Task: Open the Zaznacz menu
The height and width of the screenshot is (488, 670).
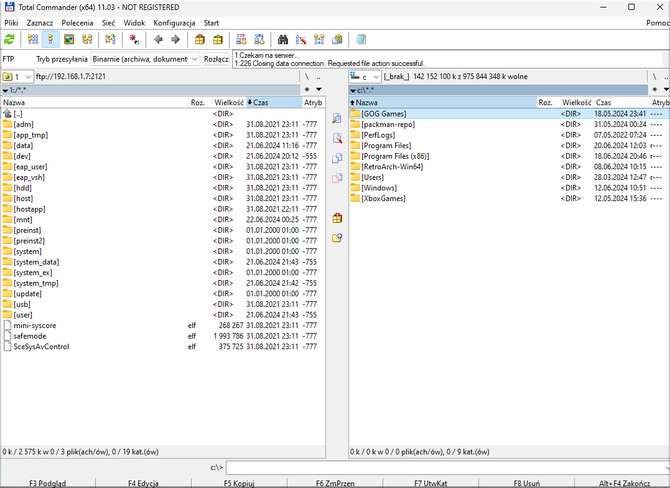Action: [40, 23]
